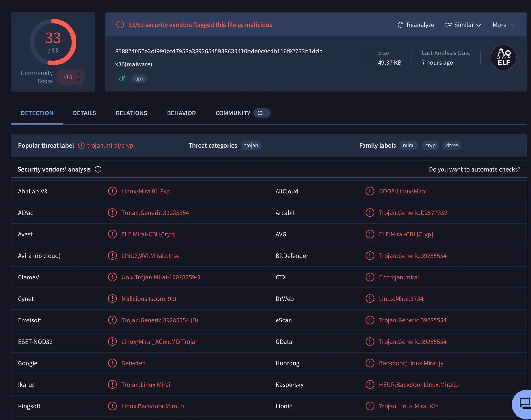Expand the More menu
The image size is (531, 420).
[504, 25]
